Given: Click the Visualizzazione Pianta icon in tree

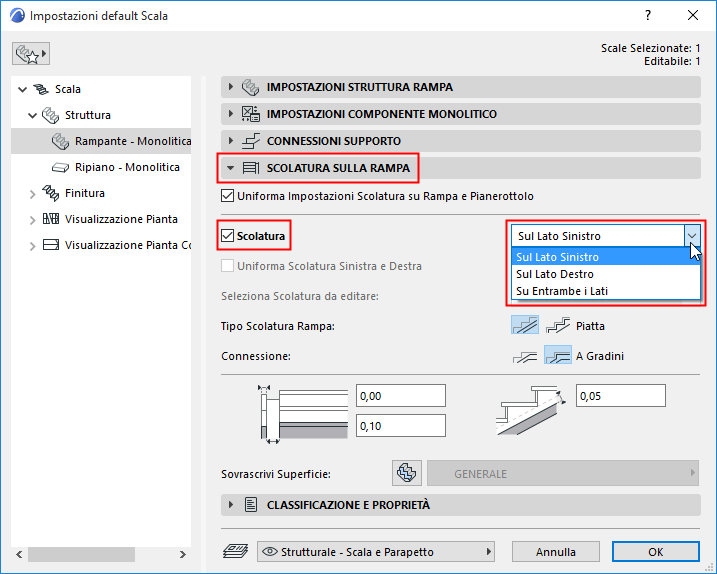Looking at the screenshot, I should (50, 219).
